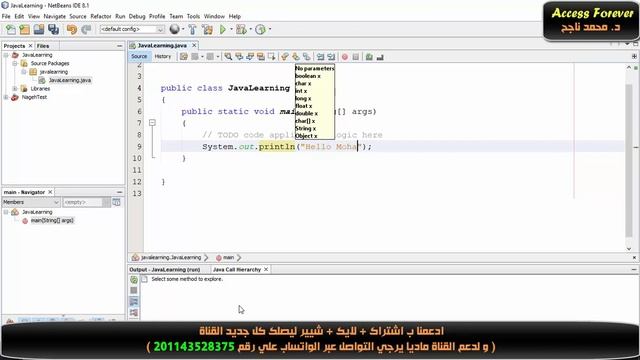Open the default config dropdown
Image resolution: width=640 pixels, height=360 pixels.
(132, 29)
